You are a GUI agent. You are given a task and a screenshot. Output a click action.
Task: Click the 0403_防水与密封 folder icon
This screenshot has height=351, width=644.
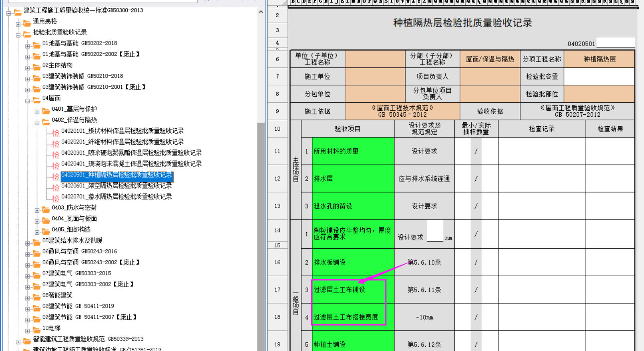pyautogui.click(x=46, y=210)
